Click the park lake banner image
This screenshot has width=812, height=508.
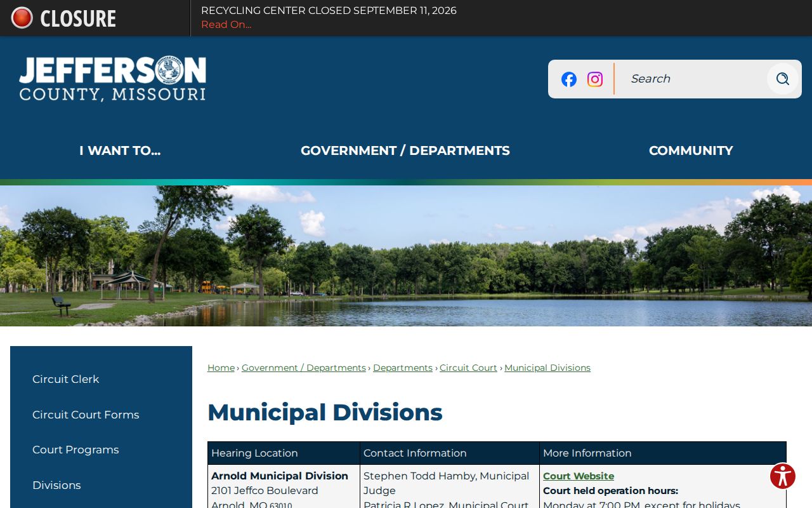click(x=406, y=256)
